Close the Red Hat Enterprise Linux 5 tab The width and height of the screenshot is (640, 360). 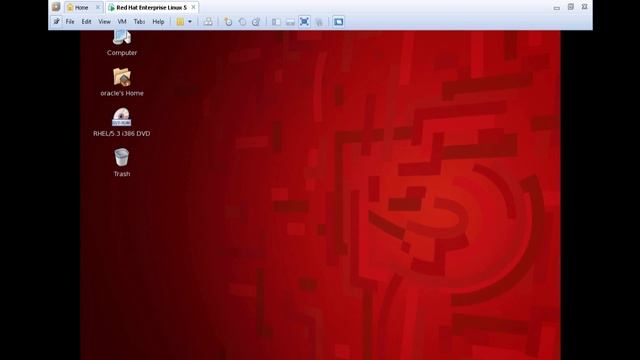tap(193, 7)
